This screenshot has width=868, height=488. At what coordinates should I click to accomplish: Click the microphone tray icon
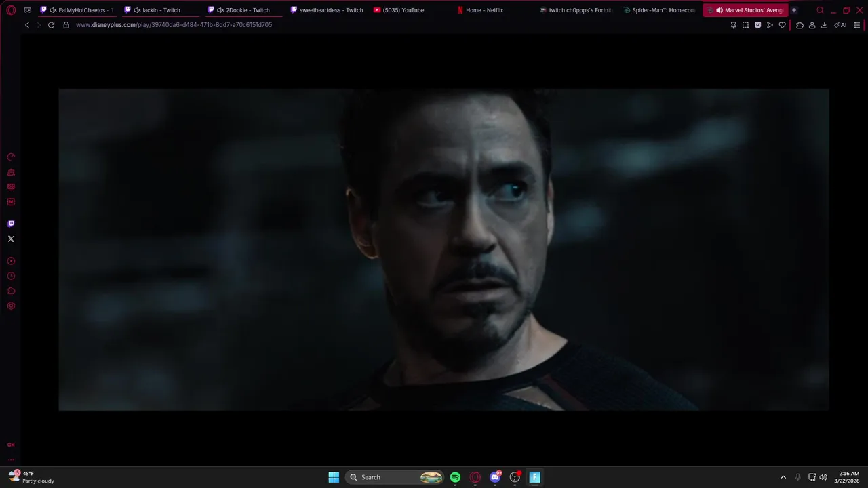(797, 477)
